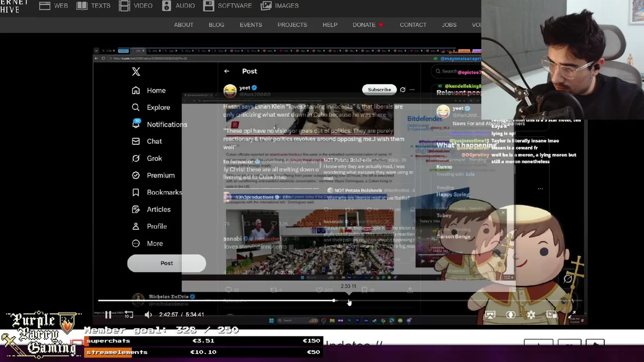Click the progress bar playhead knob
The height and width of the screenshot is (362, 644).
[x=334, y=301]
